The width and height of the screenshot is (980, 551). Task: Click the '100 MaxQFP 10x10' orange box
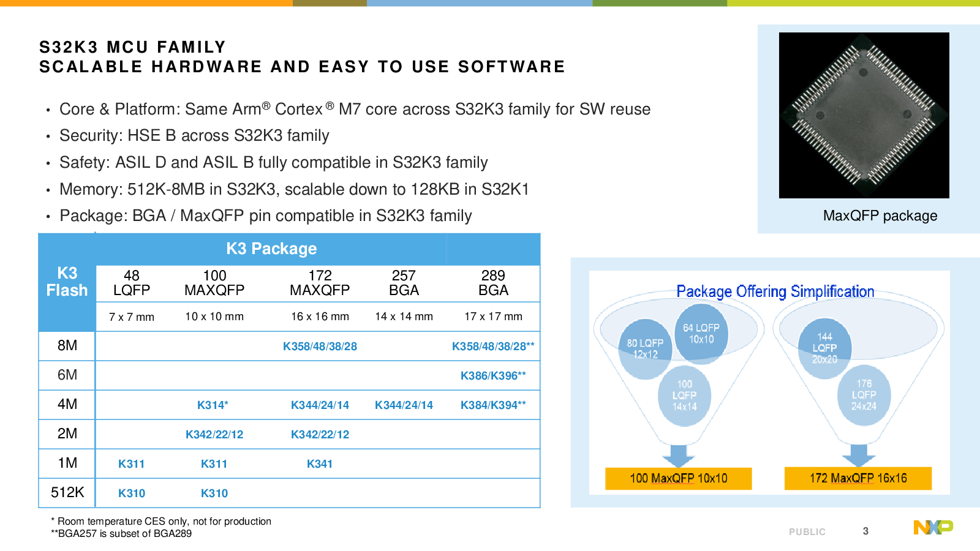(x=679, y=478)
